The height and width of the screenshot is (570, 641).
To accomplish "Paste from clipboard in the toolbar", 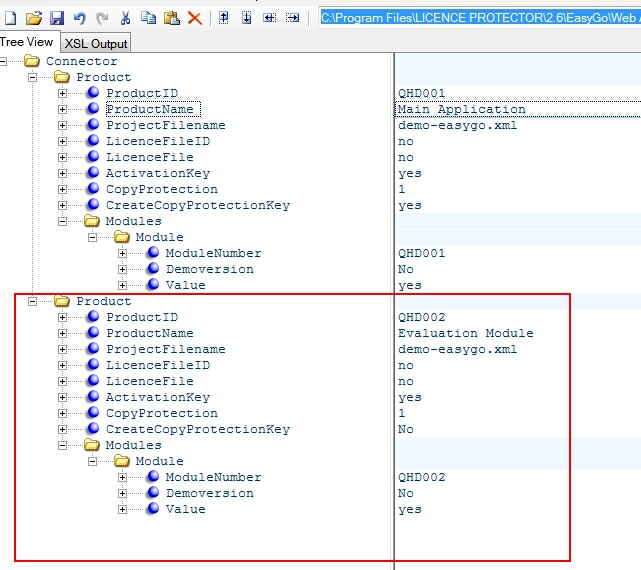I will (x=171, y=18).
